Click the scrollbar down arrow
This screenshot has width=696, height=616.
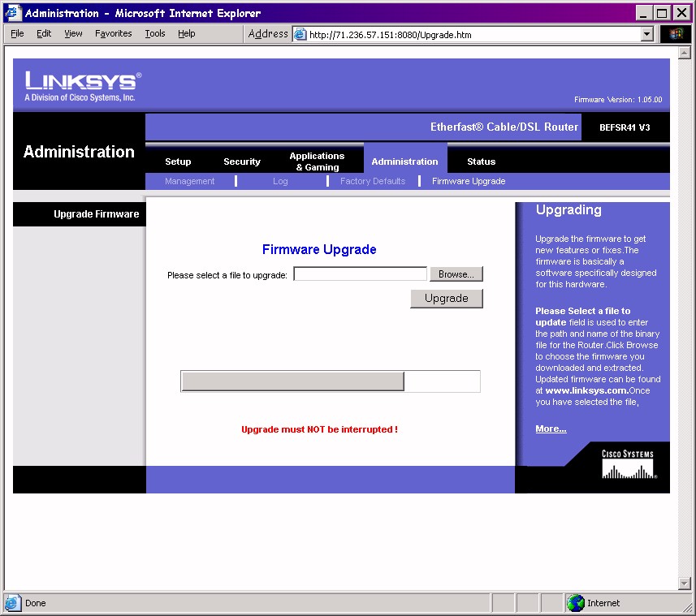(684, 584)
